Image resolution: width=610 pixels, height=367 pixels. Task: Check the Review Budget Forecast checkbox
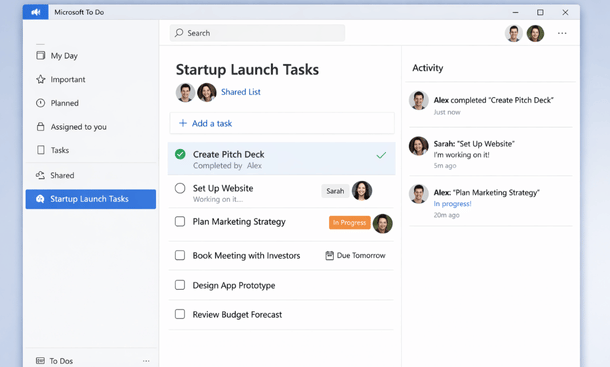pyautogui.click(x=180, y=314)
